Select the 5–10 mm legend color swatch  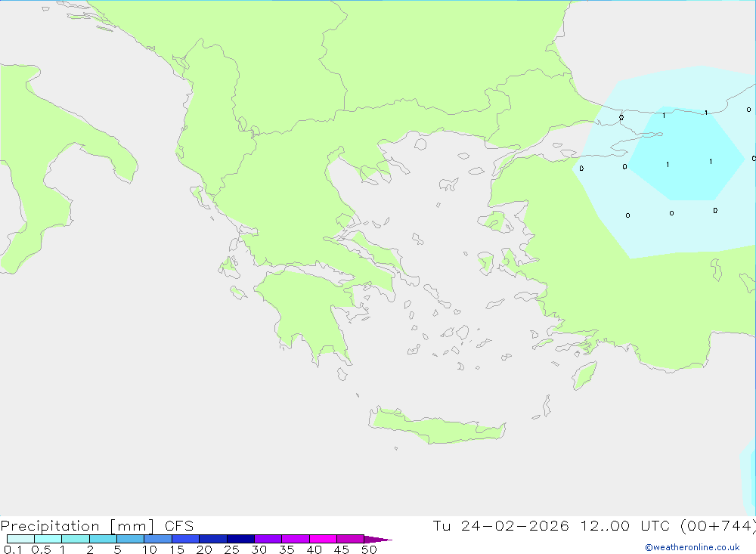coord(131,539)
